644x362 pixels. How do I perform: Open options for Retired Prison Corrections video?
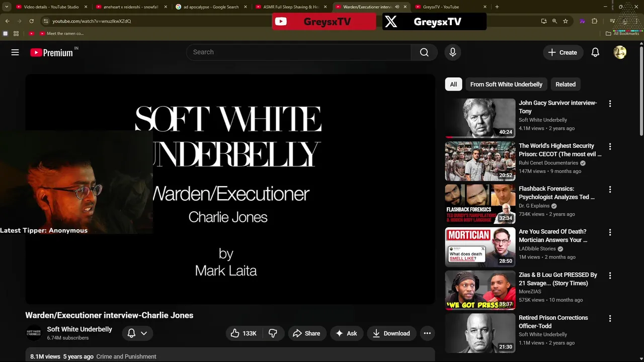(610, 319)
